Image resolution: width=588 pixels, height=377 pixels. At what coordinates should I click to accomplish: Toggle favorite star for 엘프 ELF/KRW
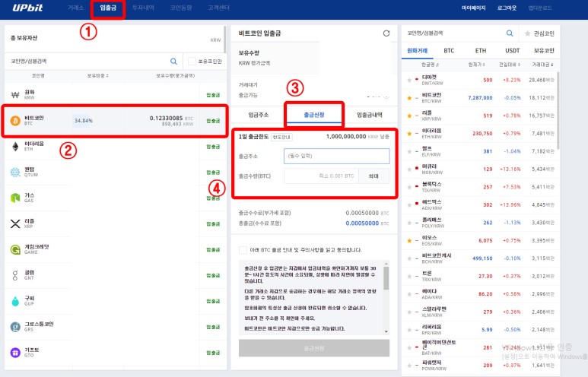coord(409,151)
